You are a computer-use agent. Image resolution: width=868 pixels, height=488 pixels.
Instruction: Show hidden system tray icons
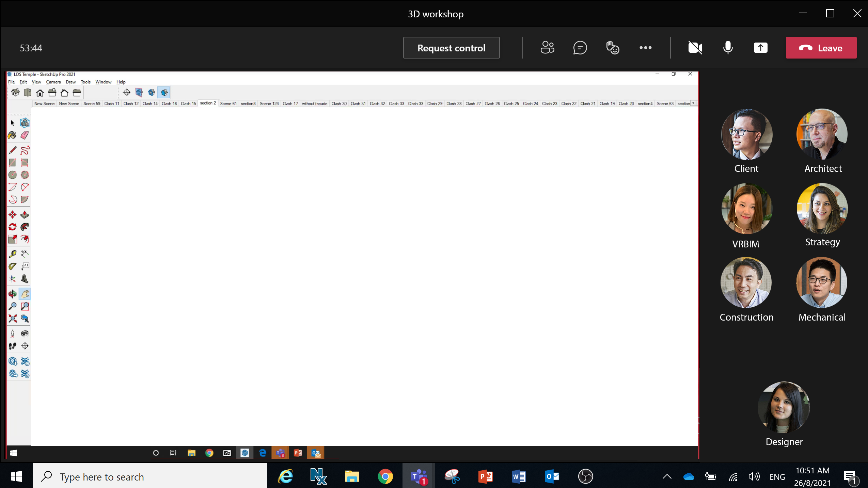coord(667,476)
